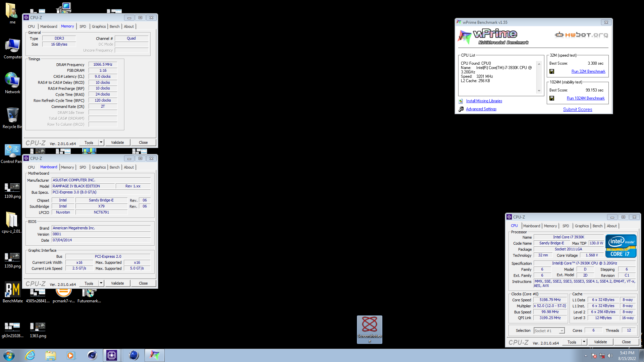The width and height of the screenshot is (644, 362).
Task: Click the Submit Scores link
Action: click(x=578, y=109)
